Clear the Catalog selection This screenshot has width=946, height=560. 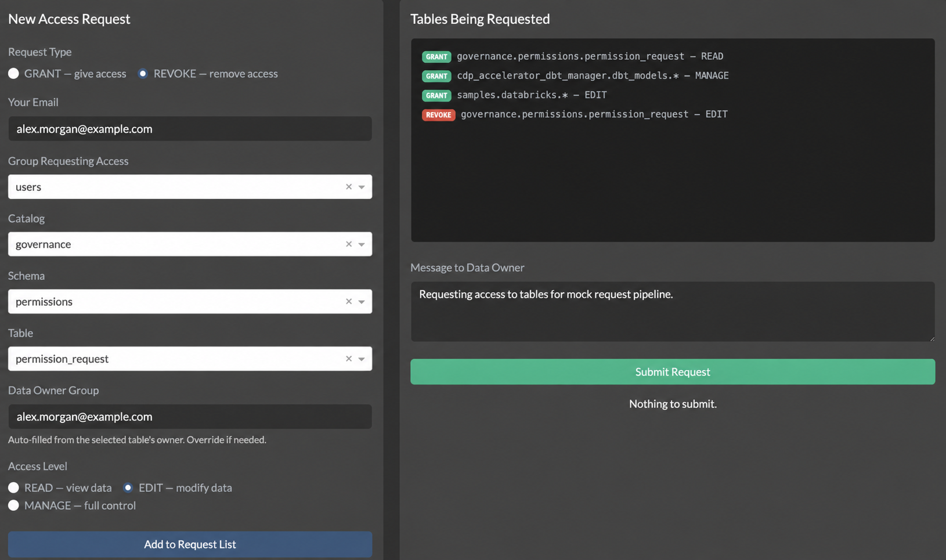coord(349,244)
